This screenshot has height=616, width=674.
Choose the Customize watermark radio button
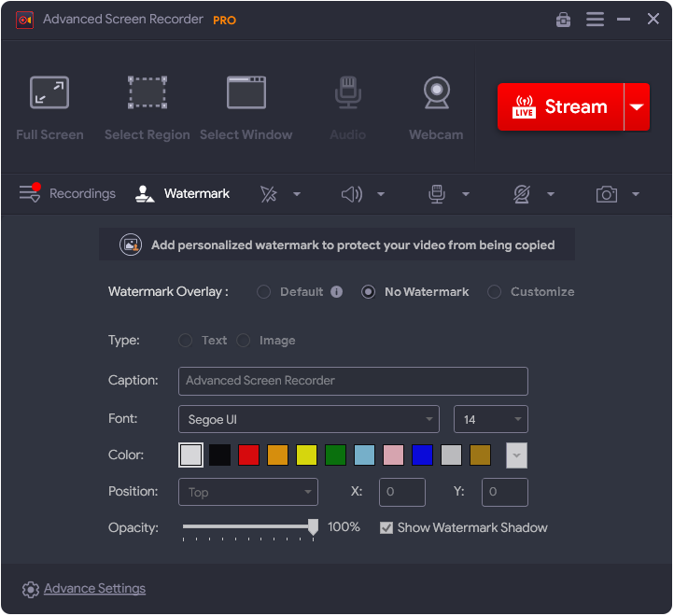pyautogui.click(x=494, y=292)
